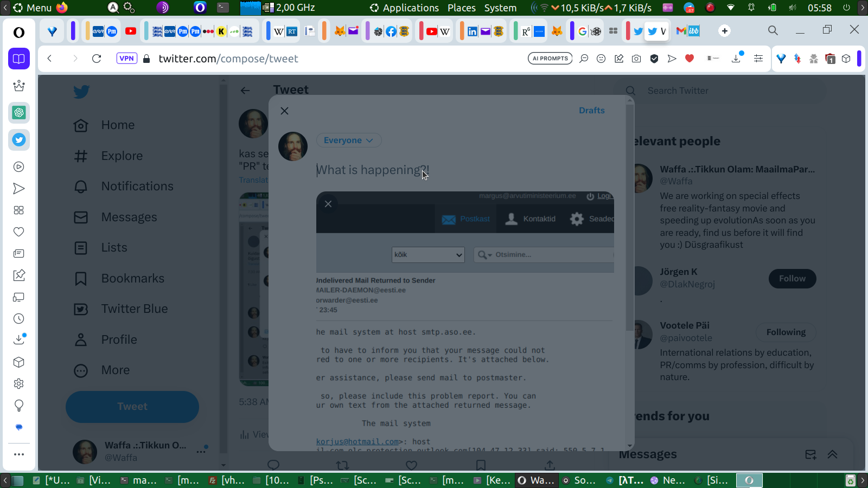
Task: Click the blue Tweet button in sidebar
Action: (132, 407)
